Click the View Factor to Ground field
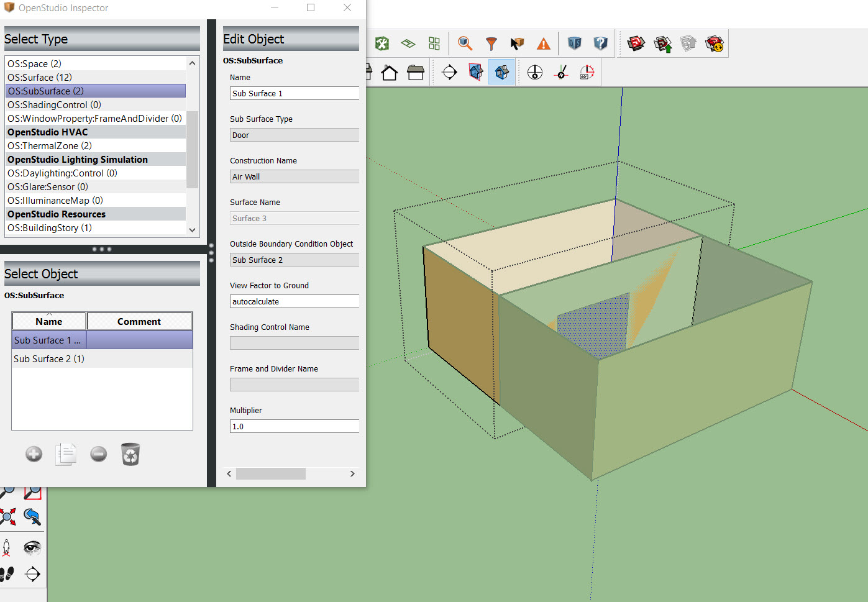The width and height of the screenshot is (868, 602). (295, 301)
